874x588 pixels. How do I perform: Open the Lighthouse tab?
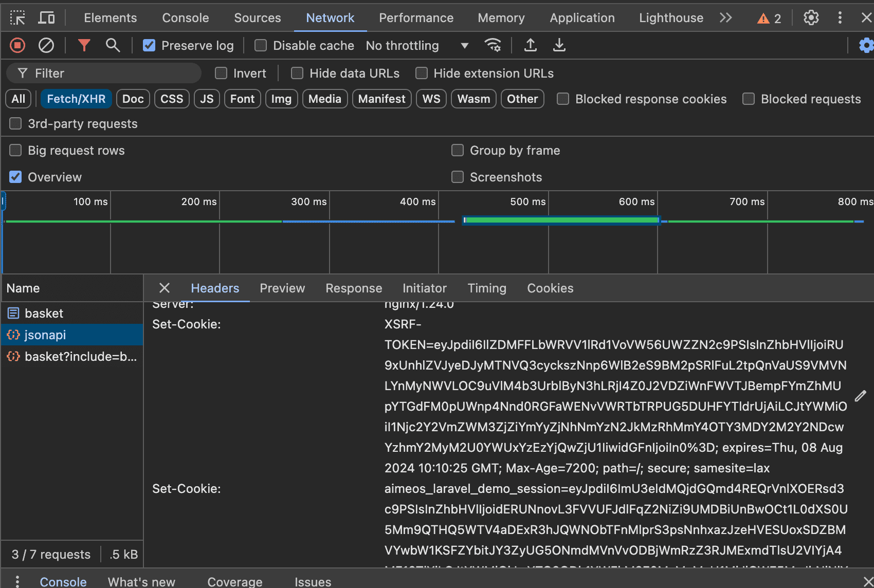[x=671, y=18]
